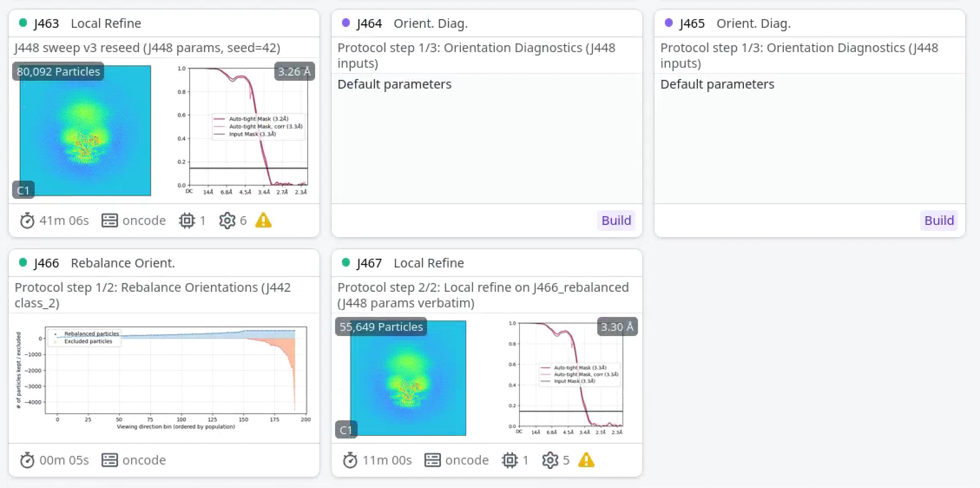Click the J463 density map thumbnail
Viewport: 980px width, 488px height.
click(86, 131)
